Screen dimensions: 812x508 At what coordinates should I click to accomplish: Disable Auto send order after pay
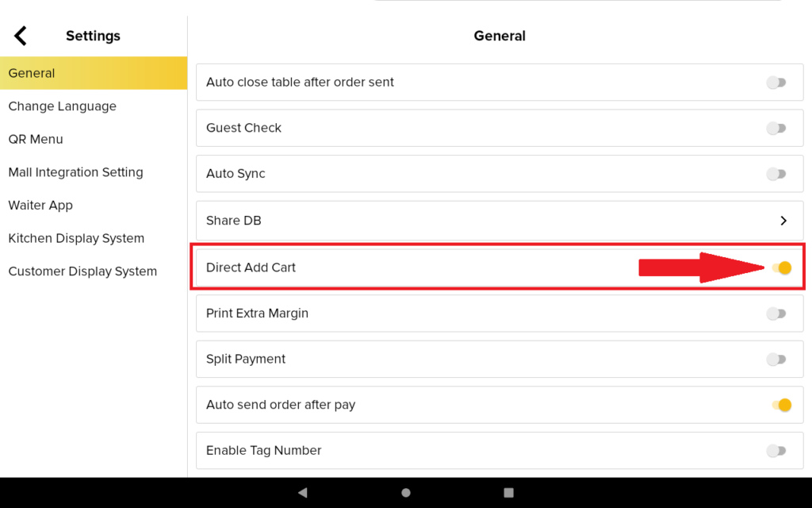point(781,405)
